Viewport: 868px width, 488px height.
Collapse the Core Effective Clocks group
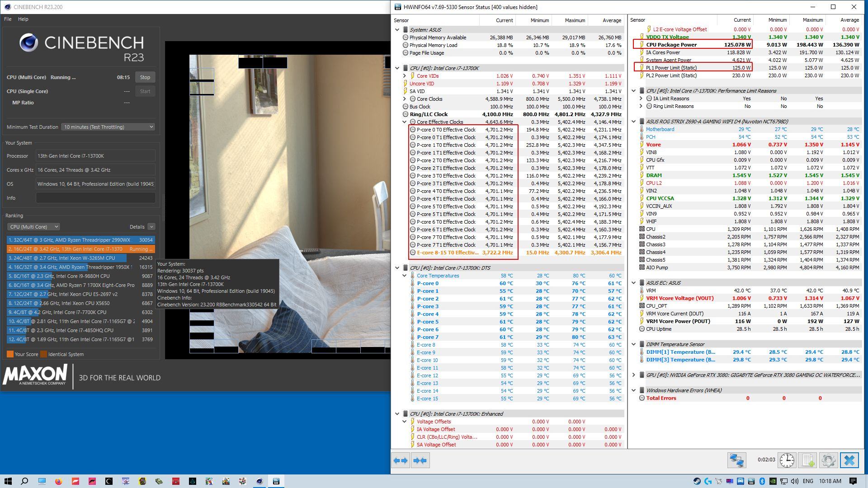click(x=405, y=122)
